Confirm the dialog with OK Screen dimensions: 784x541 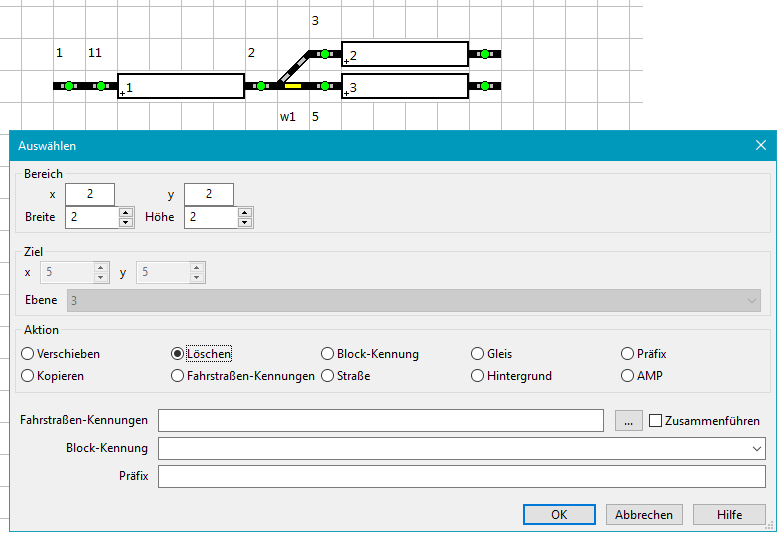(559, 514)
